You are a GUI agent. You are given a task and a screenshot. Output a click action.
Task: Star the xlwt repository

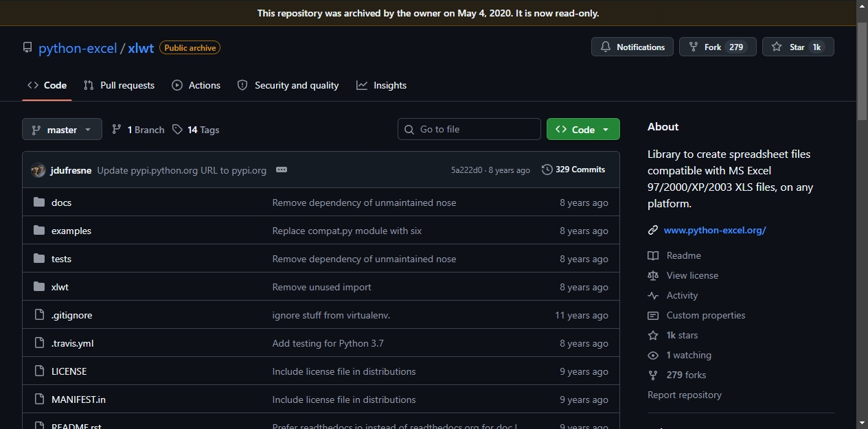tap(798, 47)
